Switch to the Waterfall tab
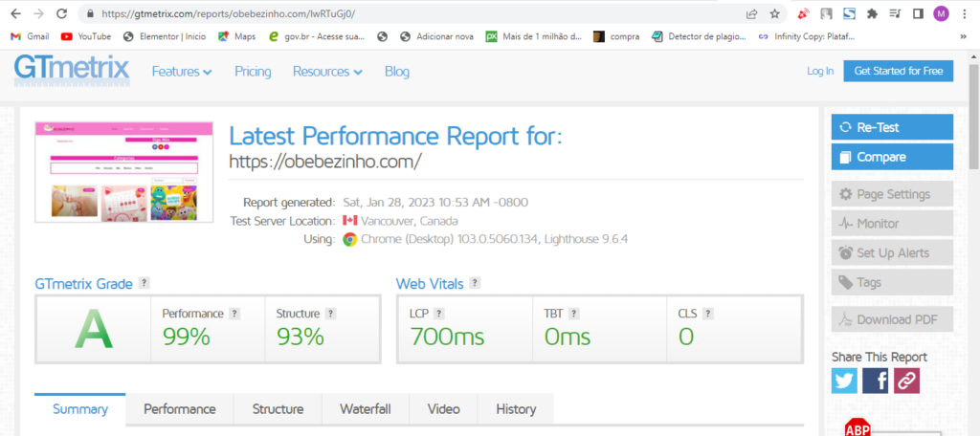 point(365,409)
